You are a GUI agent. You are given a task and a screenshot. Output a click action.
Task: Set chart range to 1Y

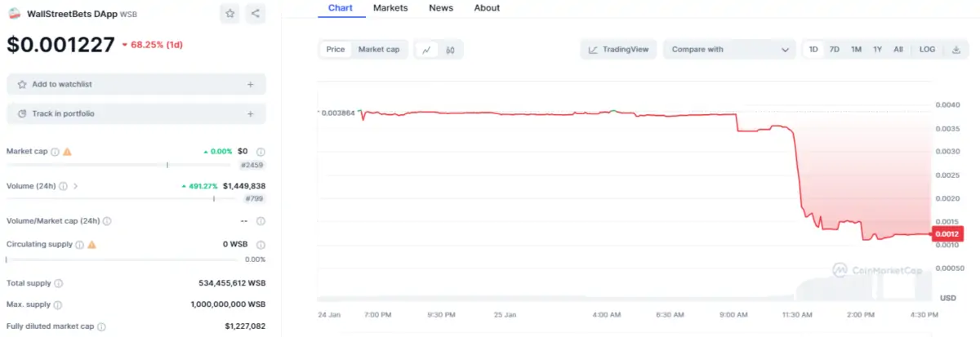[877, 50]
